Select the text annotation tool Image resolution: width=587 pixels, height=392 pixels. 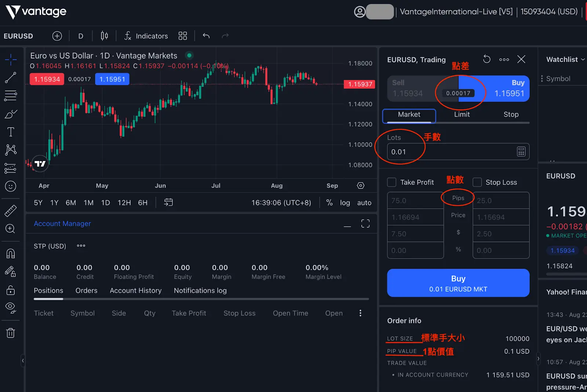[x=11, y=132]
